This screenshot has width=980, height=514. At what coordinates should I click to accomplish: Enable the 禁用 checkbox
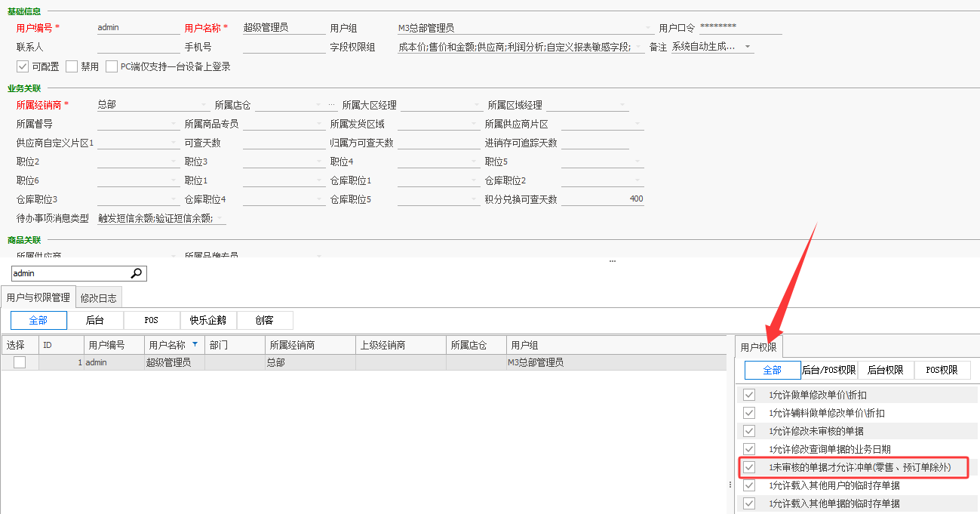[72, 66]
